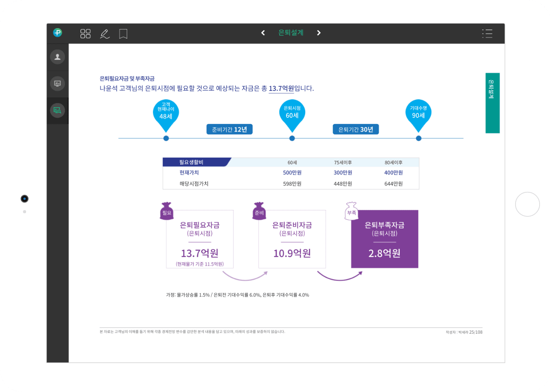Click the 필요 money bag icon

[x=167, y=211]
